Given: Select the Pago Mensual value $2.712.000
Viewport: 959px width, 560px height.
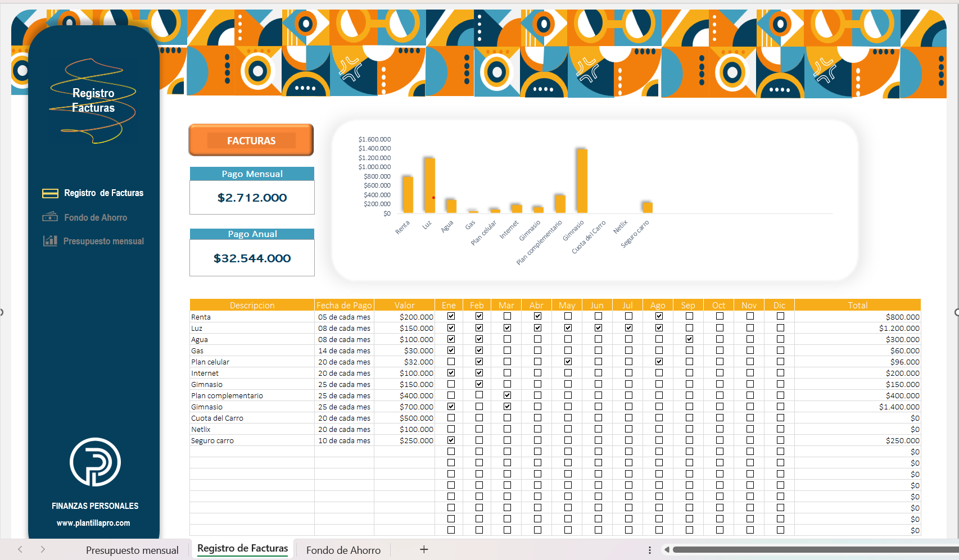Looking at the screenshot, I should click(252, 198).
